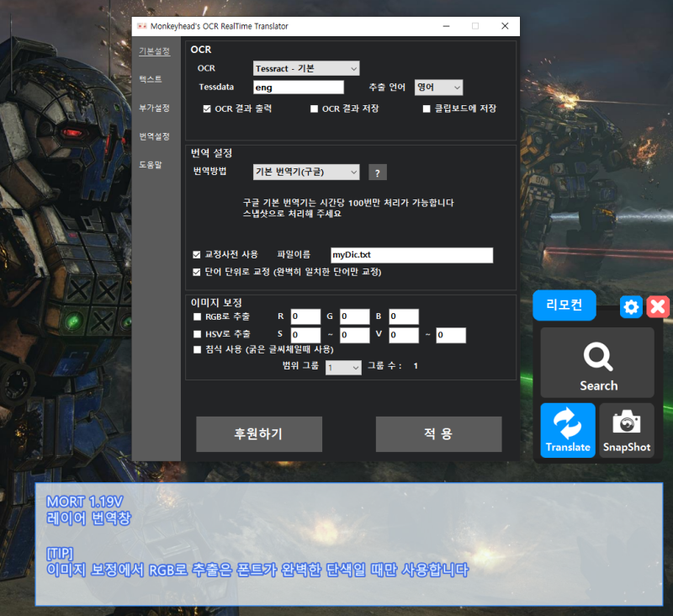Switch to the 기본설정 sidebar tab

pos(155,51)
